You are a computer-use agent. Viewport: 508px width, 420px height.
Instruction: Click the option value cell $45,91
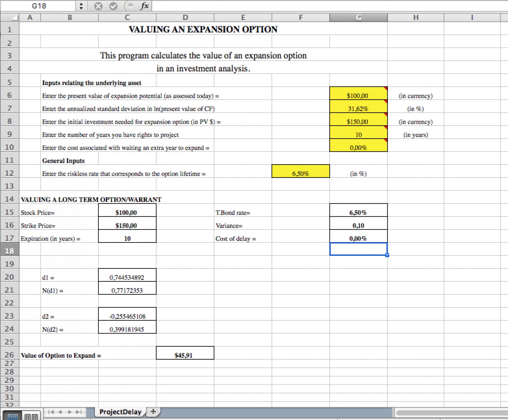[185, 353]
